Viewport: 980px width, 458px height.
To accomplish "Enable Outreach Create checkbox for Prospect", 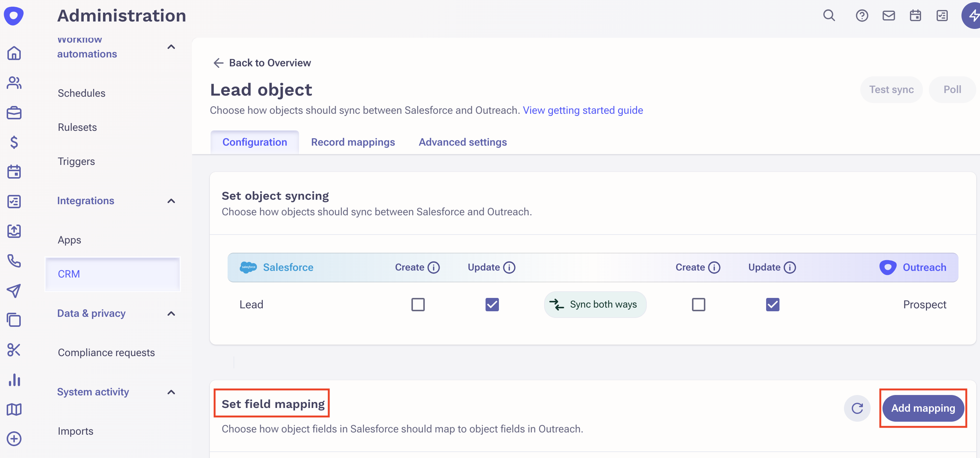I will coord(698,304).
